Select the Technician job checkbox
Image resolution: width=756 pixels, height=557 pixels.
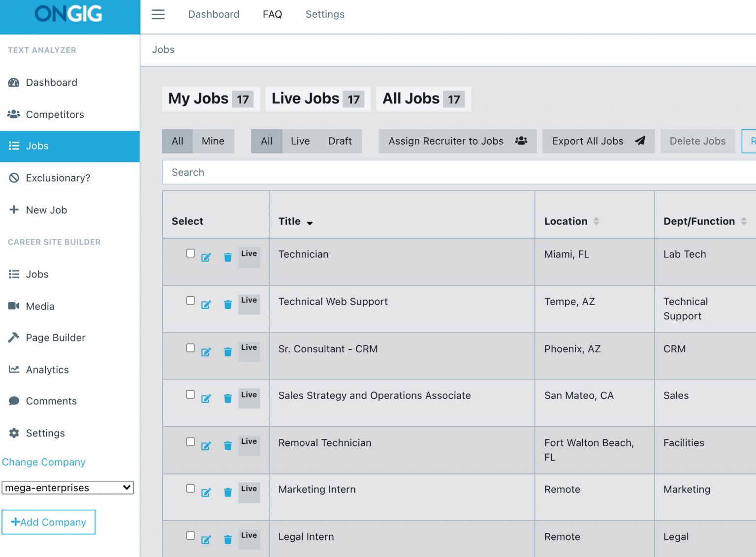[190, 253]
